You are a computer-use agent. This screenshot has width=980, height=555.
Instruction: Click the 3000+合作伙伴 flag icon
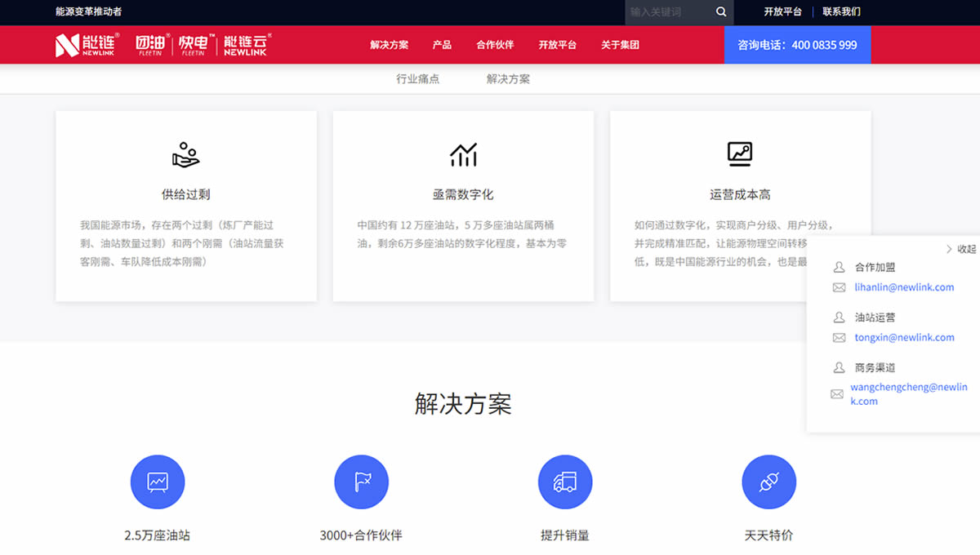[361, 482]
